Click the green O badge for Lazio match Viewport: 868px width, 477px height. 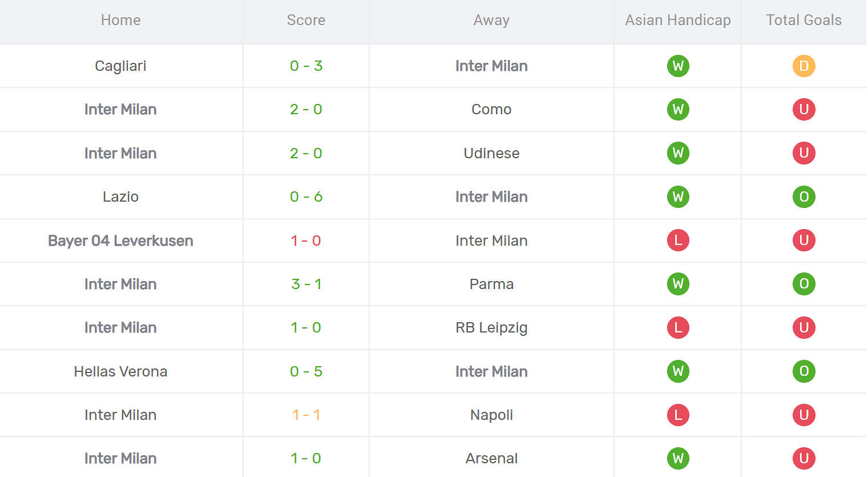[x=804, y=197]
